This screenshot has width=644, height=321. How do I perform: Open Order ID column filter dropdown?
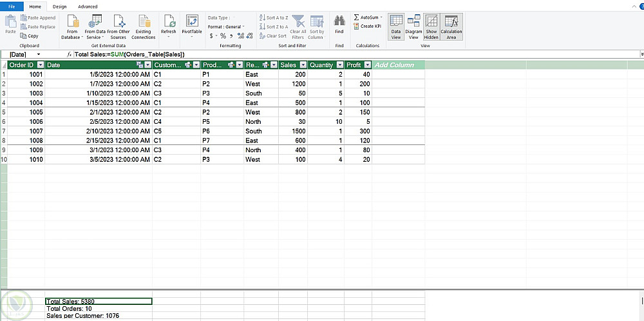point(40,65)
